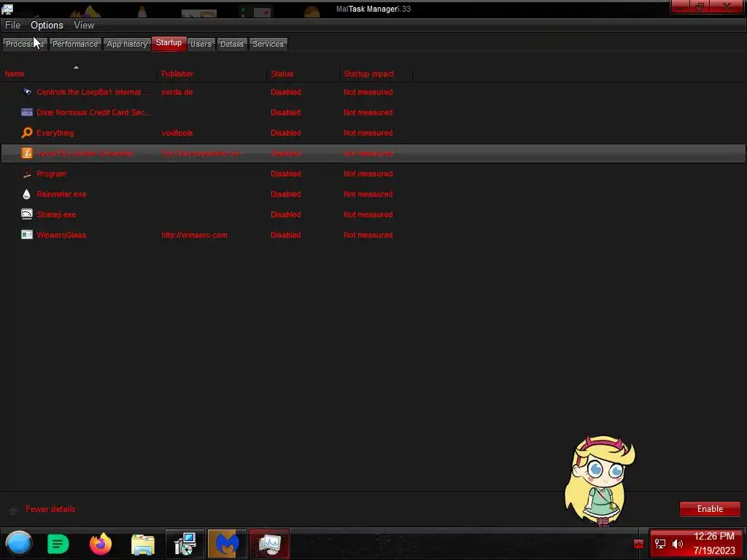Image resolution: width=747 pixels, height=560 pixels.
Task: Click the 'voidtools' publisher cell
Action: pos(177,133)
